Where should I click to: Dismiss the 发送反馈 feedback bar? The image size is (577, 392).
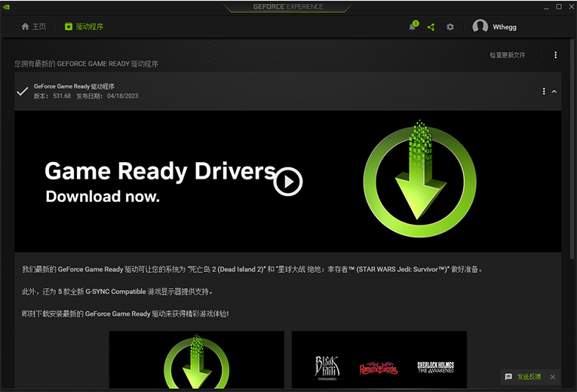tap(552, 377)
